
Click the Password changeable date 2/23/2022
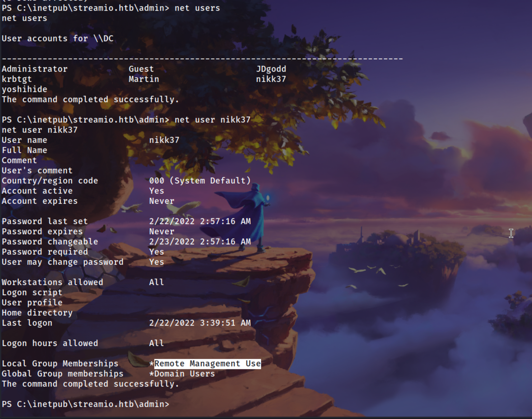(x=200, y=241)
